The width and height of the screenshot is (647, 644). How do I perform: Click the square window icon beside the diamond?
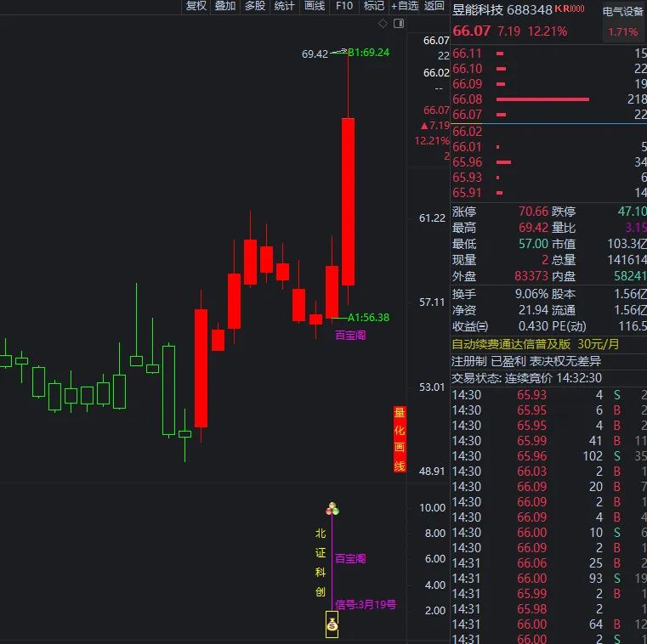pyautogui.click(x=397, y=23)
